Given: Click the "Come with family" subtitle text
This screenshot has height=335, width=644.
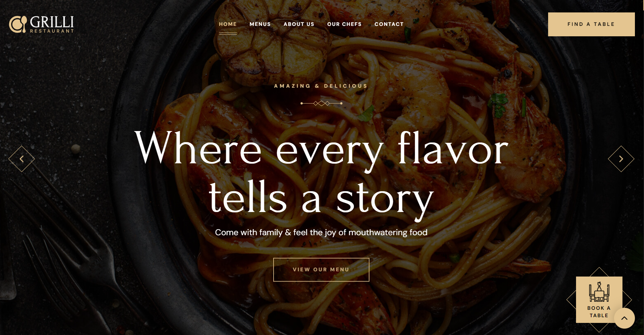Looking at the screenshot, I should click(x=321, y=233).
